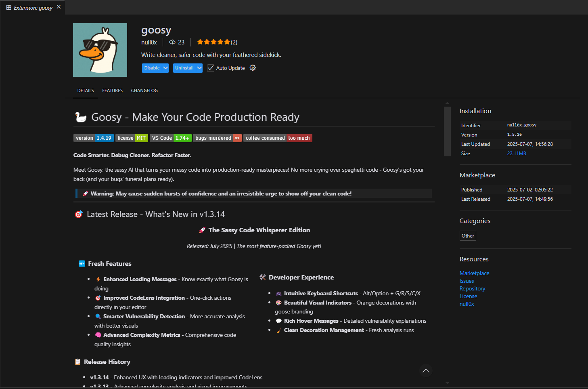The height and width of the screenshot is (389, 588).
Task: Click the lightning icon by Enhanced Loading Messages
Action: point(98,279)
